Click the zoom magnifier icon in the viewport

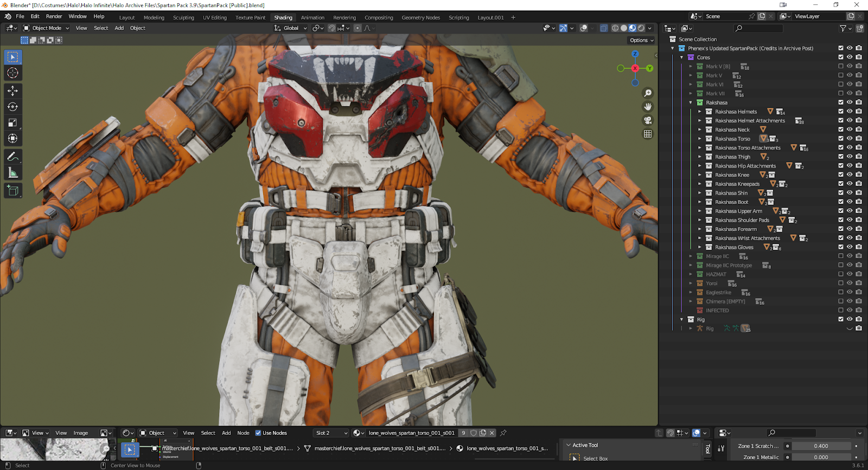[648, 93]
